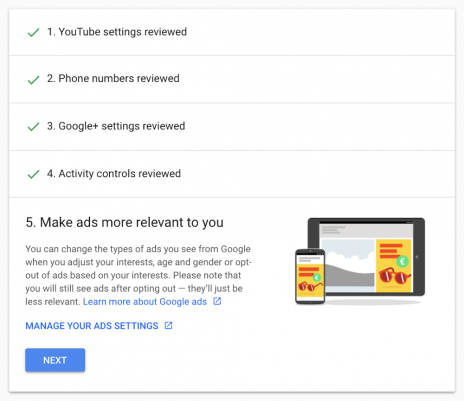Click the external-link icon after Learn more about Google ads
This screenshot has width=464, height=401.
pos(217,301)
